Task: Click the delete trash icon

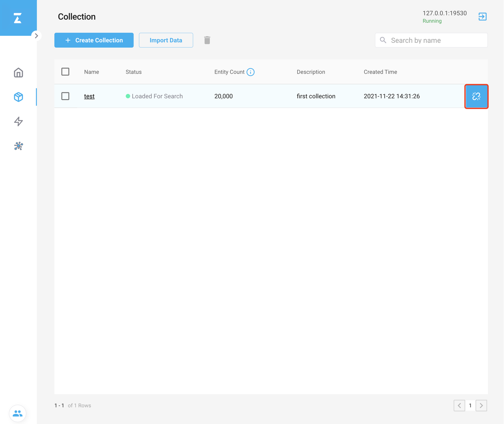Action: pyautogui.click(x=207, y=40)
